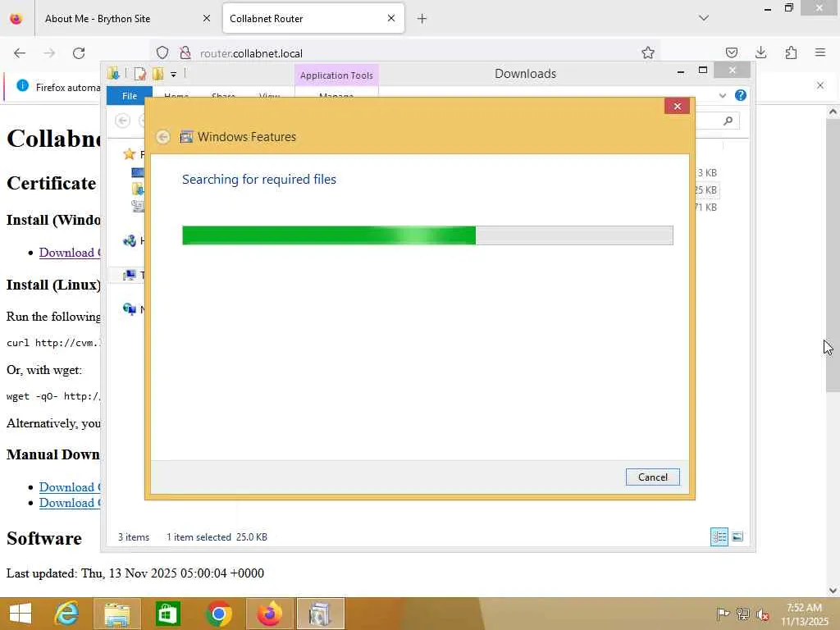Open the Quick Access Toolbar dropdown arrow
The height and width of the screenshot is (630, 840).
point(174,75)
